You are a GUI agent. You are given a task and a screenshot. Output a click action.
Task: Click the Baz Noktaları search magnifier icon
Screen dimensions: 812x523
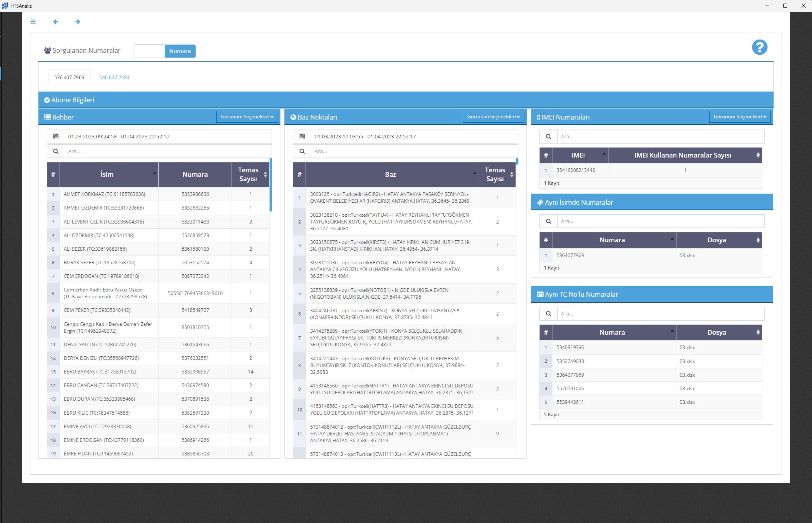302,151
